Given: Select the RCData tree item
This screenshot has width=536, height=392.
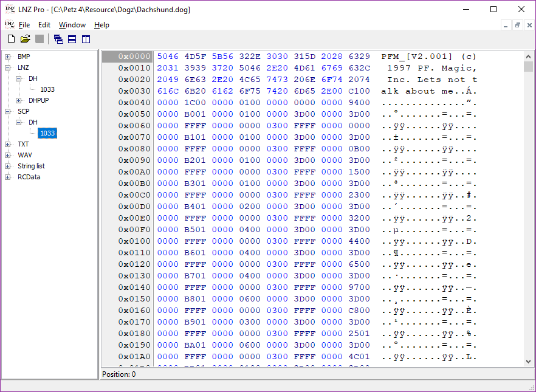Looking at the screenshot, I should 29,177.
